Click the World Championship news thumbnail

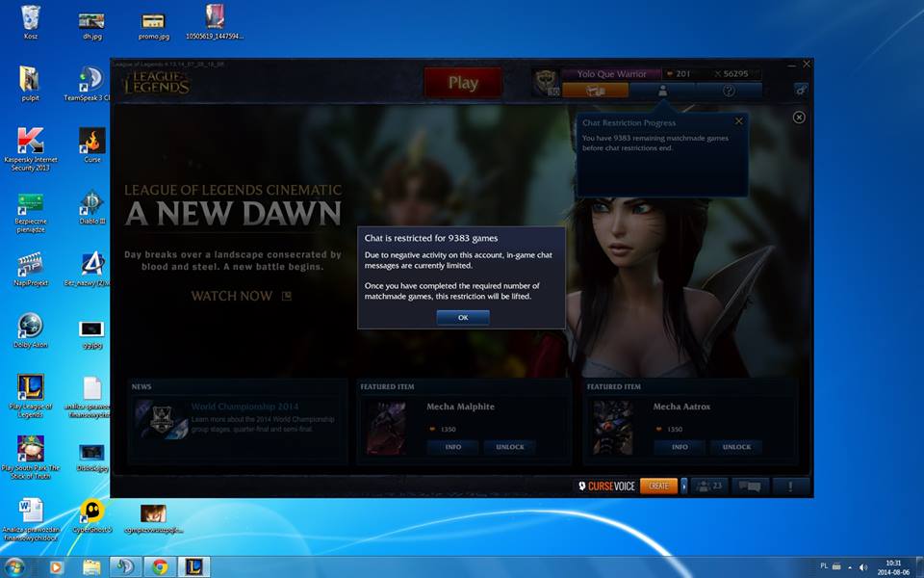point(162,419)
